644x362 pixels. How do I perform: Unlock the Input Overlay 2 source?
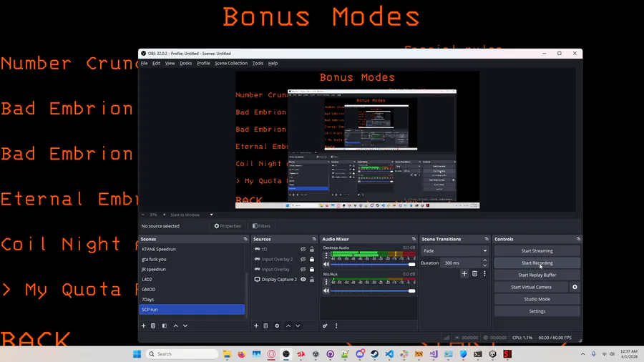tap(312, 260)
